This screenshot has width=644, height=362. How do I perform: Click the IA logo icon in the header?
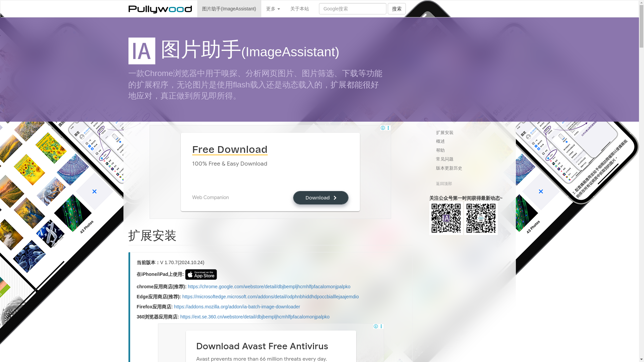(142, 51)
